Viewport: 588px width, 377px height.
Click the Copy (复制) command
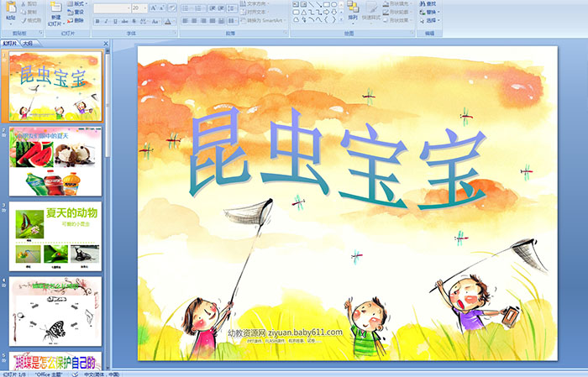tap(29, 12)
